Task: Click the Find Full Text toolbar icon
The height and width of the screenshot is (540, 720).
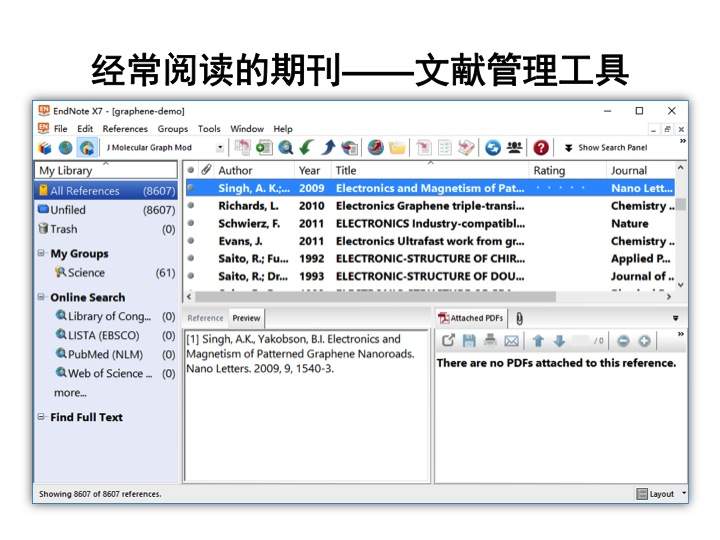Action: pyautogui.click(x=349, y=147)
